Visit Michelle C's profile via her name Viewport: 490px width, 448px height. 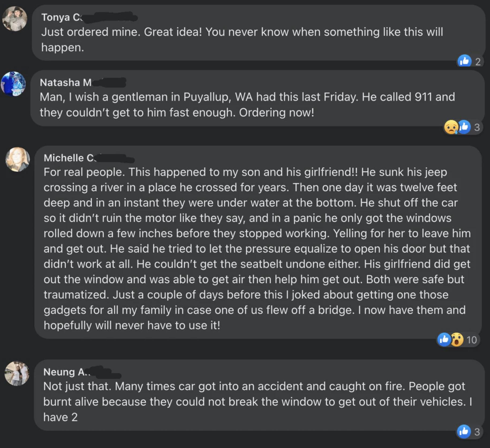pos(69,158)
